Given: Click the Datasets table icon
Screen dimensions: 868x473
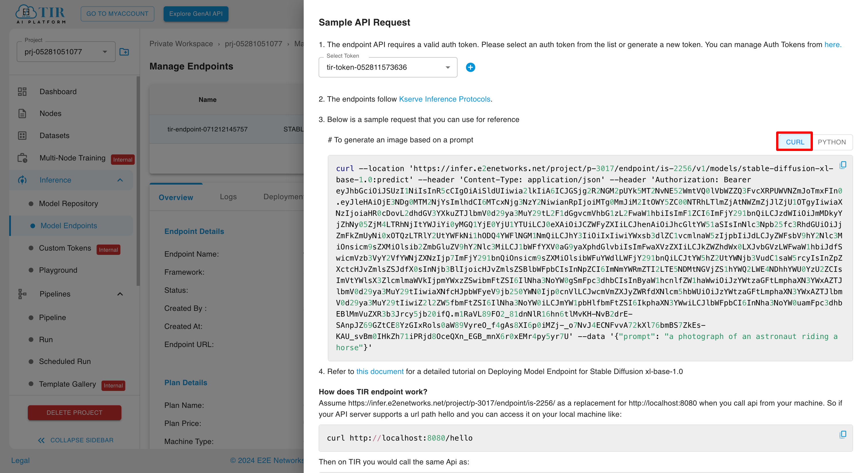Looking at the screenshot, I should click(22, 135).
